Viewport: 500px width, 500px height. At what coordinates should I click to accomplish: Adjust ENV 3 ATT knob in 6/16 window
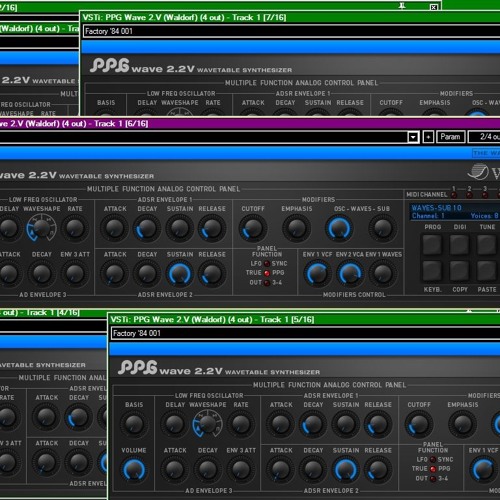point(75,274)
